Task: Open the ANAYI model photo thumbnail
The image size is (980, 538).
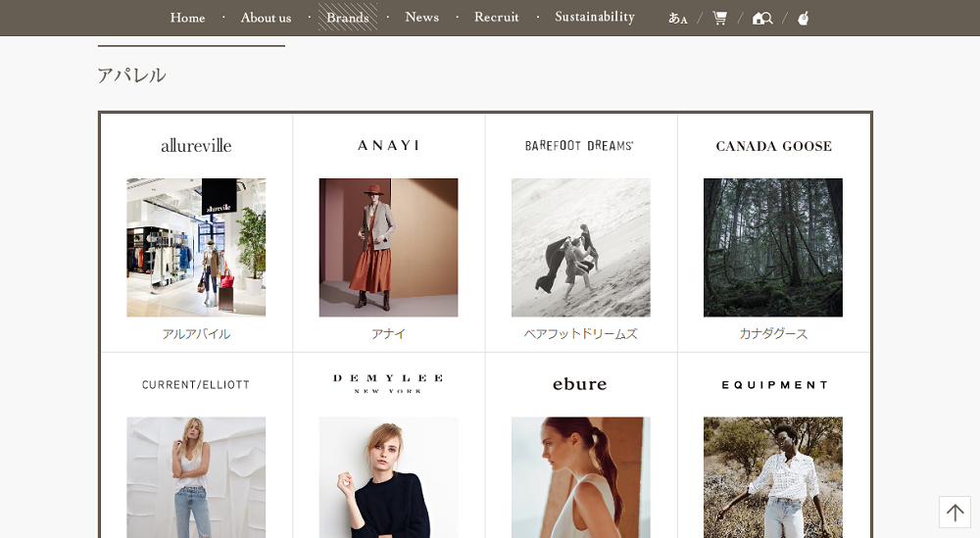Action: pyautogui.click(x=388, y=248)
